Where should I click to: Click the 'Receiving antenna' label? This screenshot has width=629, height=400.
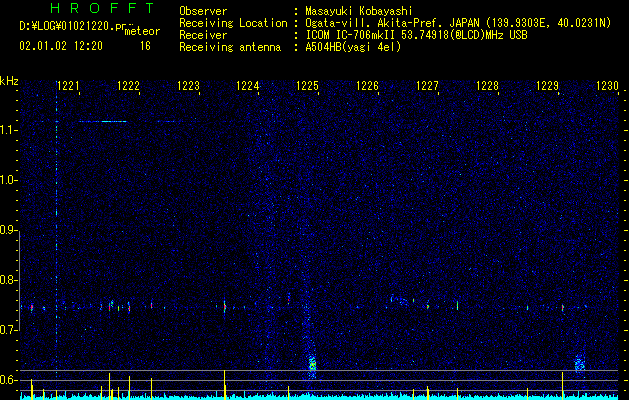pos(230,47)
